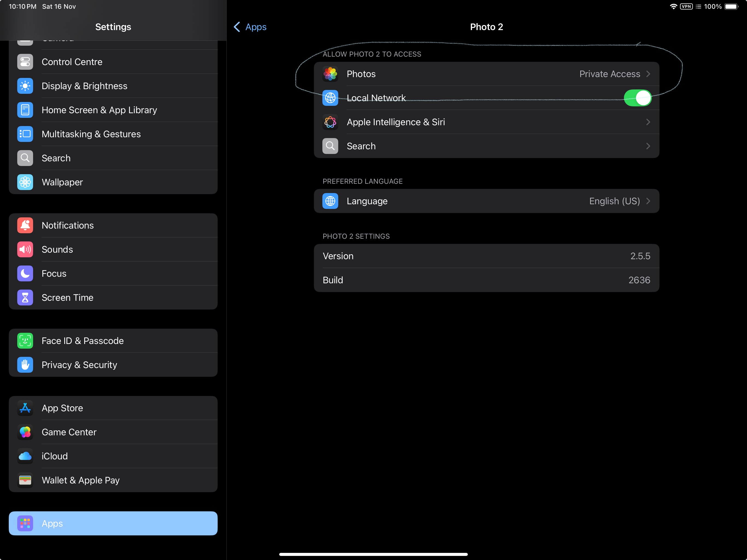Image resolution: width=747 pixels, height=560 pixels.
Task: Open Wallpaper settings
Action: [x=113, y=182]
